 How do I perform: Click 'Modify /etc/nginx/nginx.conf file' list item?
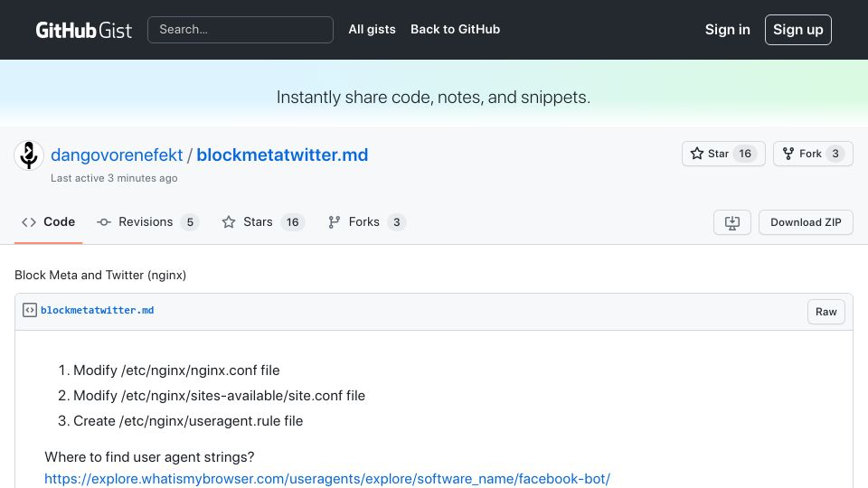[176, 371]
